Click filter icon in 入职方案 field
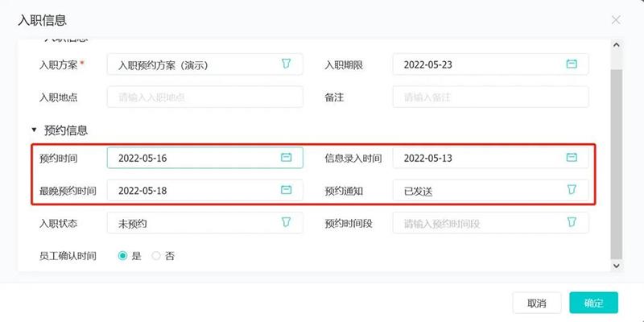The image size is (644, 322). pyautogui.click(x=287, y=64)
